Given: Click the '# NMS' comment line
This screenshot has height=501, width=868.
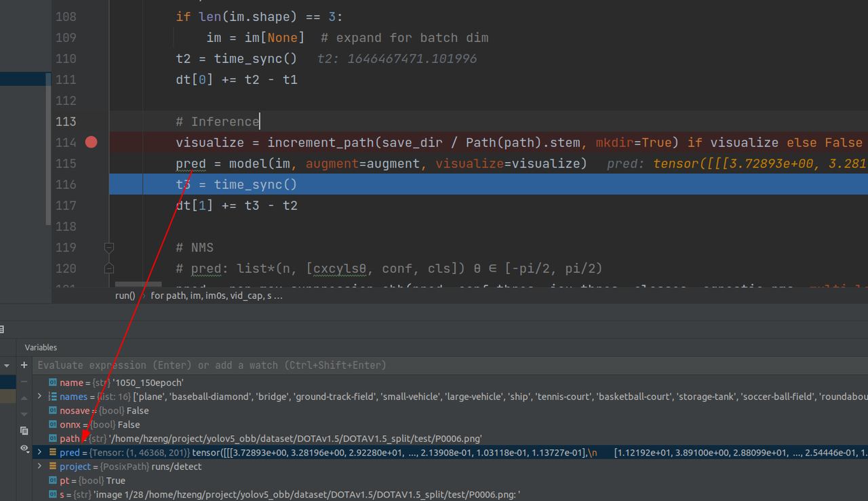Looking at the screenshot, I should tap(195, 247).
